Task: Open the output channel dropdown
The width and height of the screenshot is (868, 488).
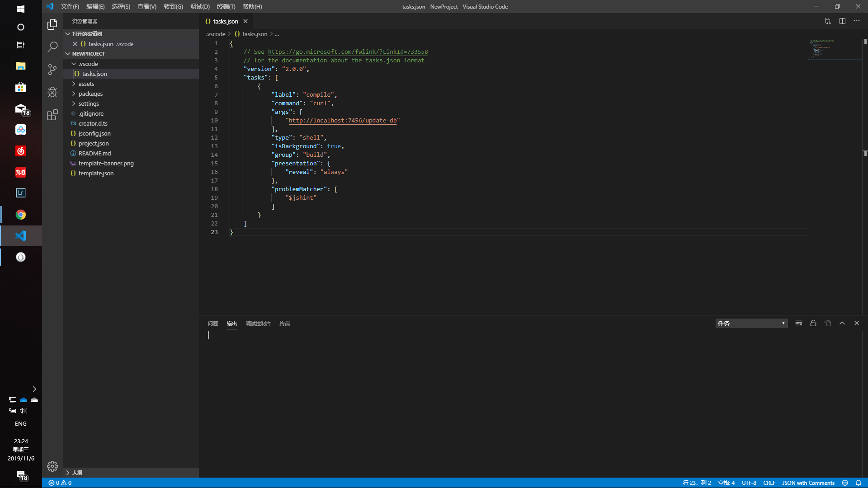Action: (x=751, y=323)
